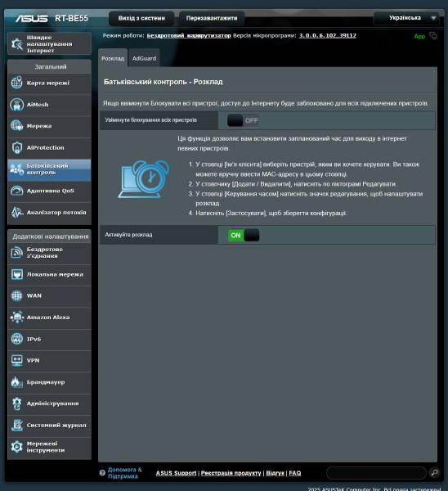The image size is (448, 491).
Task: Open Quick Internet Setup wizard icon
Action: click(17, 44)
